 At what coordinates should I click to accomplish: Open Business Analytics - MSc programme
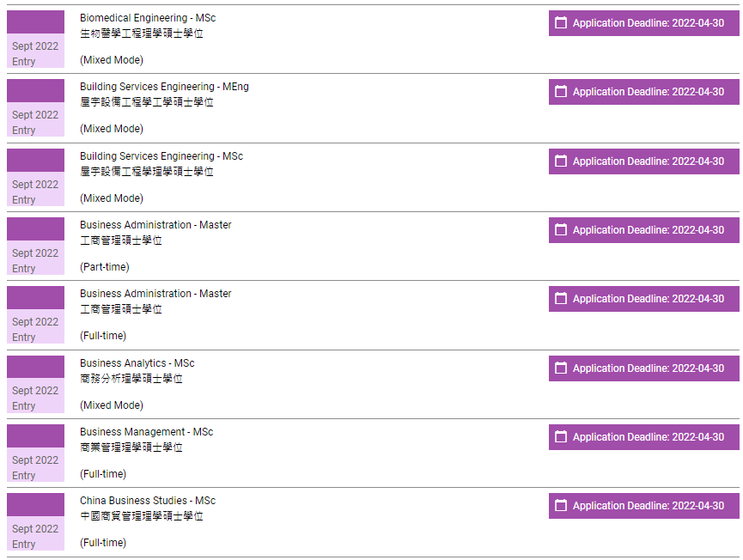click(x=137, y=363)
